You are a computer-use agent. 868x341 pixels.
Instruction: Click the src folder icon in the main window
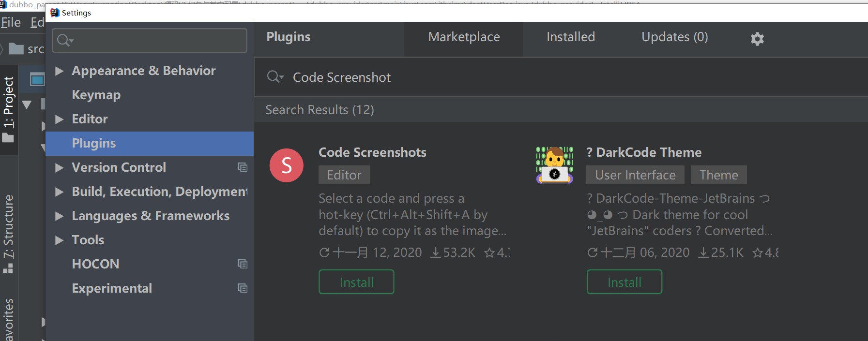tap(16, 49)
